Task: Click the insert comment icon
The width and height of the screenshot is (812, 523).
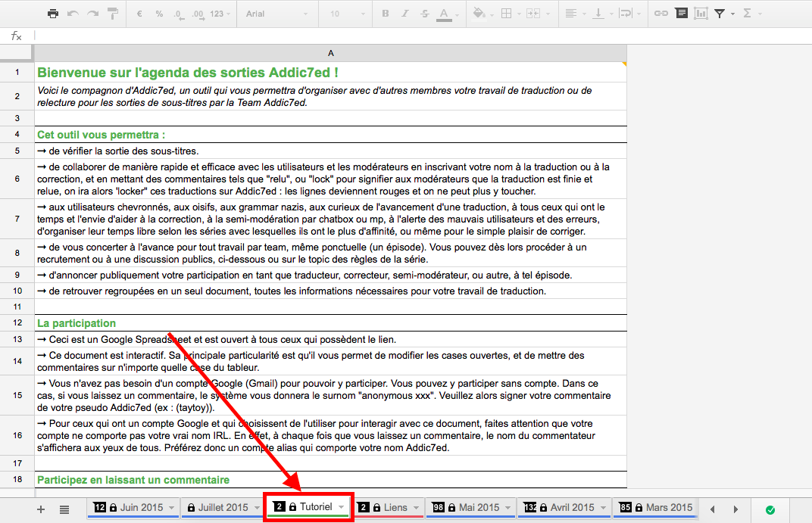Action: [x=682, y=14]
